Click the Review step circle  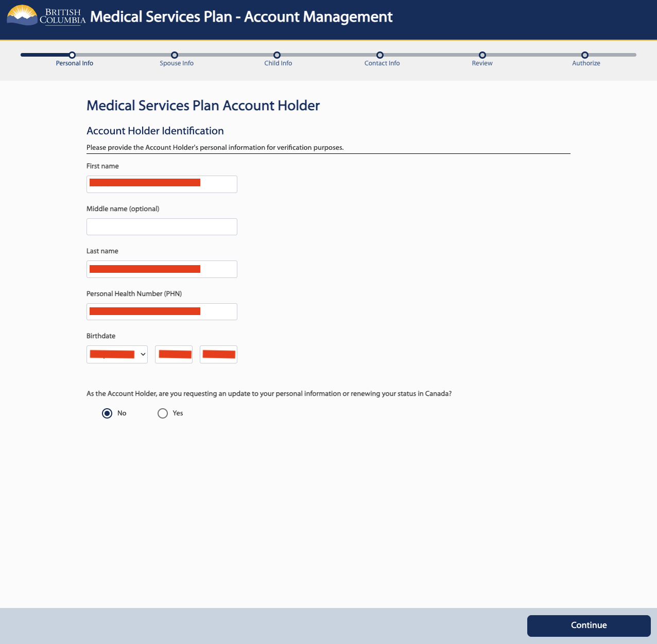click(482, 55)
